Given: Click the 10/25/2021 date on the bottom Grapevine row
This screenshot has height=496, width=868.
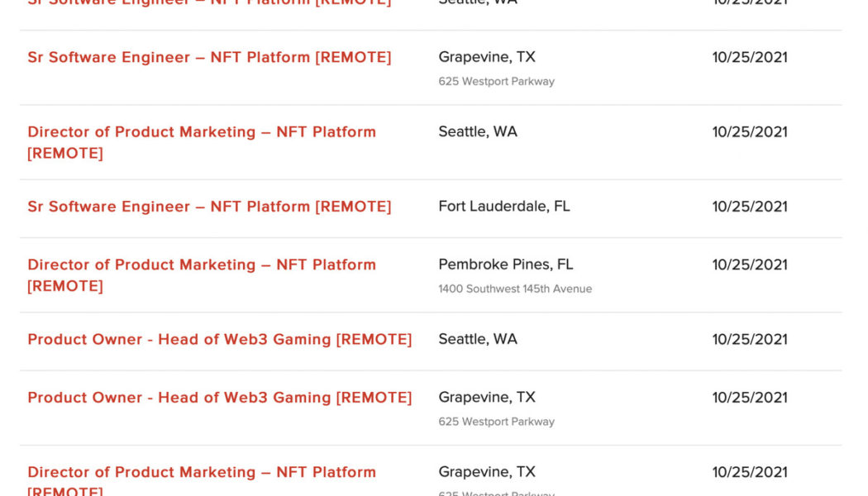Looking at the screenshot, I should coord(749,471).
